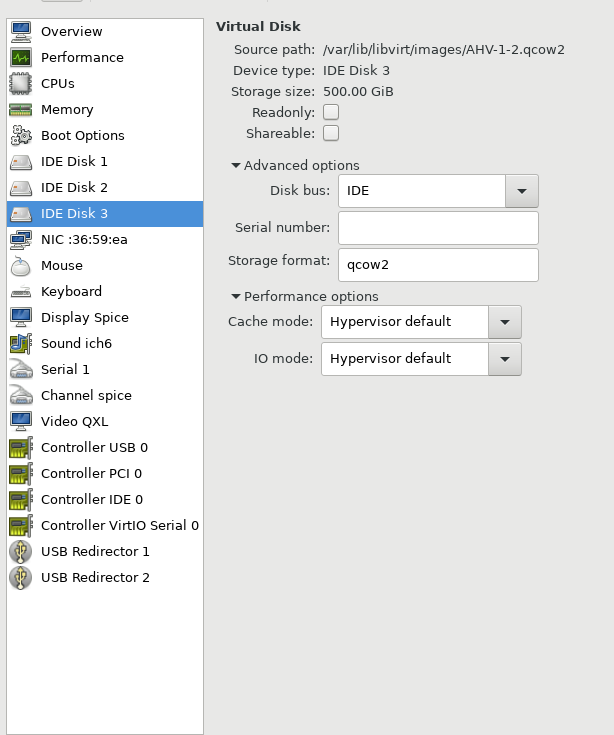
Task: Open the IO mode dropdown arrow
Action: pyautogui.click(x=505, y=359)
